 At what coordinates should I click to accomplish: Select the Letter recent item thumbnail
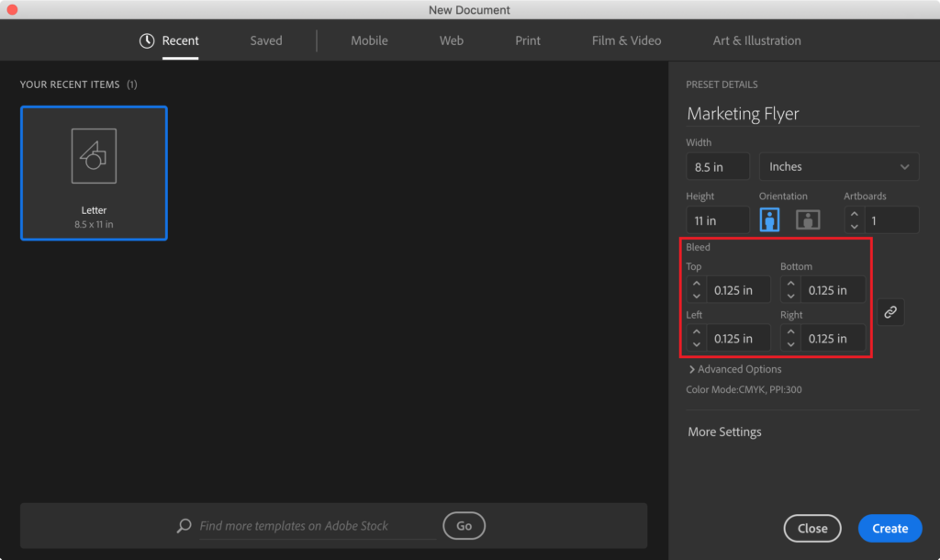tap(94, 174)
